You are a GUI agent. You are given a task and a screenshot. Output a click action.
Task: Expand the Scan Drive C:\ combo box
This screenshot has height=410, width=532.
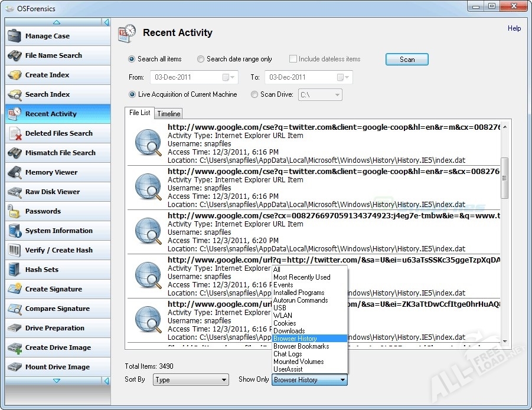[337, 94]
